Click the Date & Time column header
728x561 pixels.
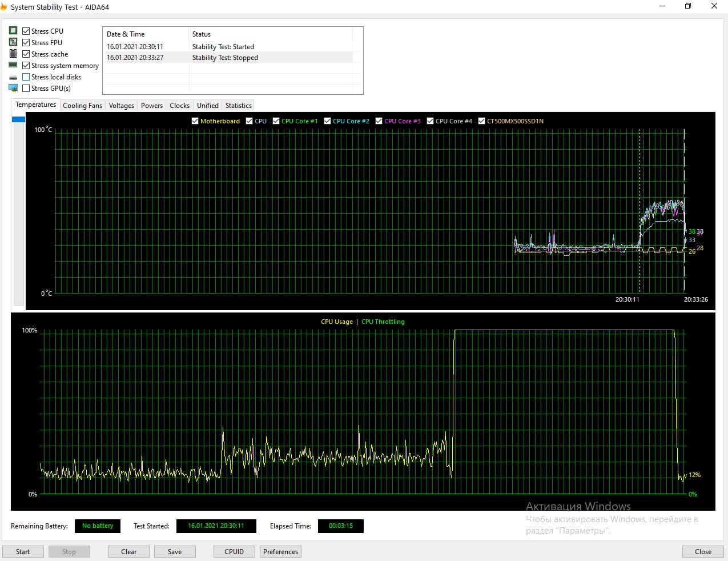[146, 34]
